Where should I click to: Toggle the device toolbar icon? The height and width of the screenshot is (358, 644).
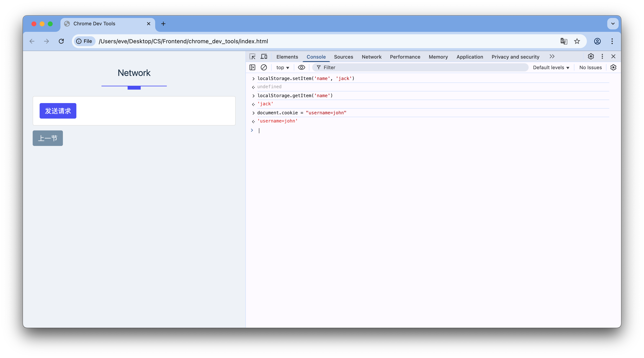point(264,57)
